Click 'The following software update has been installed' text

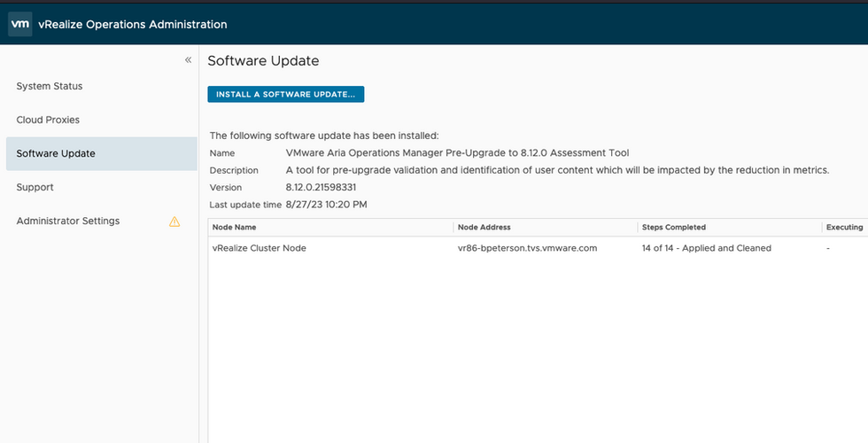click(324, 136)
